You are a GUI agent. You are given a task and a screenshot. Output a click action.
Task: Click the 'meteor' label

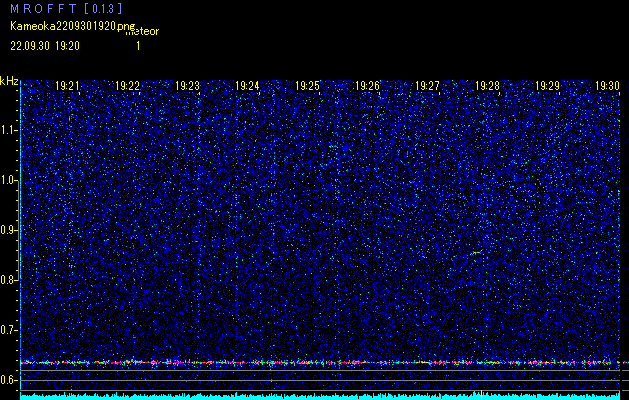[x=142, y=31]
